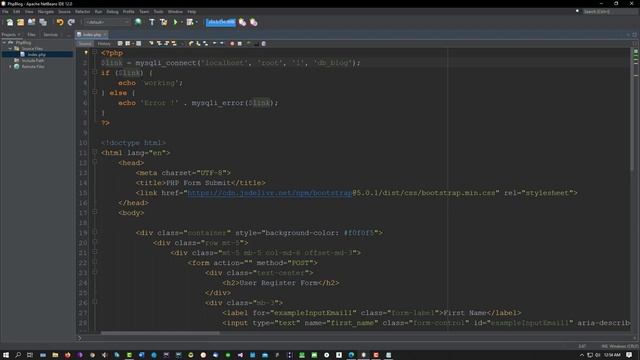Screen dimensions: 640x360
Task: Click the globe browser icon in toolbar
Action: pyautogui.click(x=138, y=22)
